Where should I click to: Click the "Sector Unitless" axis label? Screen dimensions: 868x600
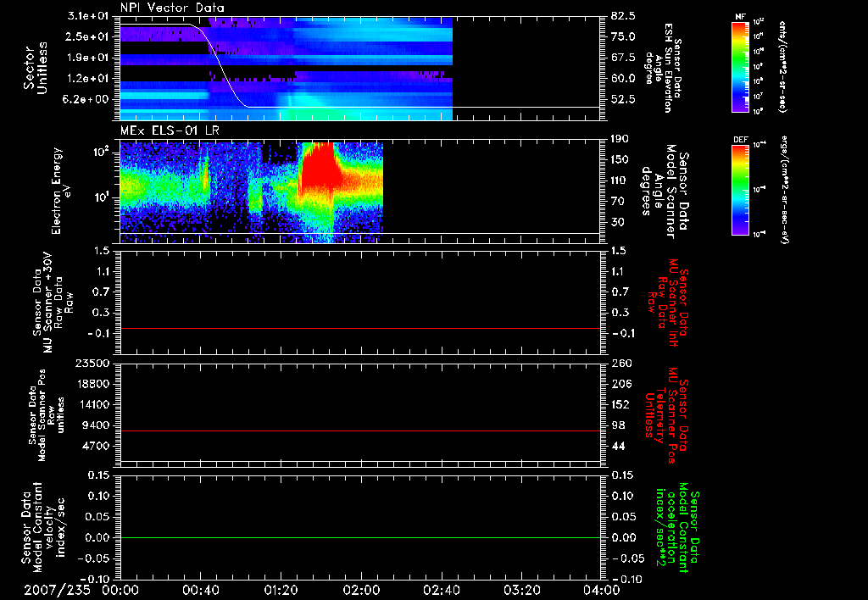36,68
